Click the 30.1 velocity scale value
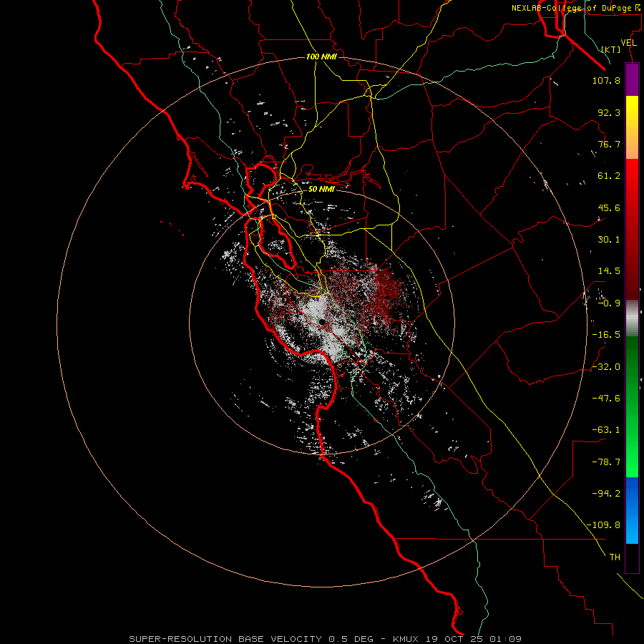This screenshot has width=644, height=644. [x=609, y=240]
